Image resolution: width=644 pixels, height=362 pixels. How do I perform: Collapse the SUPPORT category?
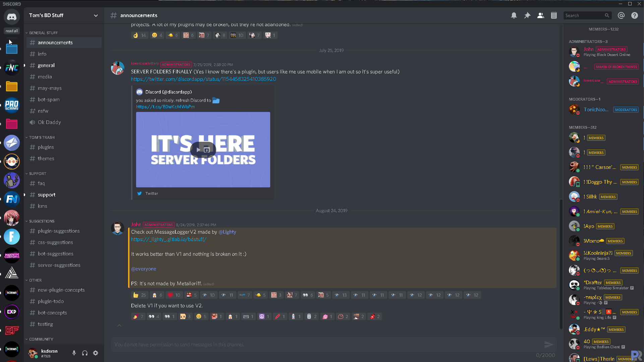pos(38,174)
